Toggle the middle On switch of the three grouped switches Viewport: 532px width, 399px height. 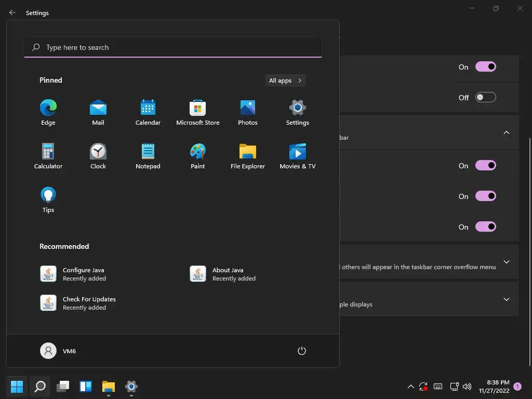pyautogui.click(x=486, y=196)
